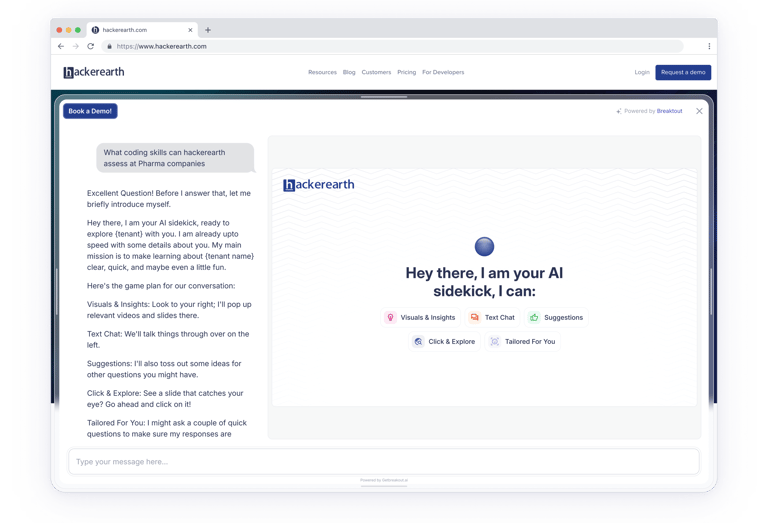
Task: Click the red macOS close window dot
Action: (x=59, y=30)
